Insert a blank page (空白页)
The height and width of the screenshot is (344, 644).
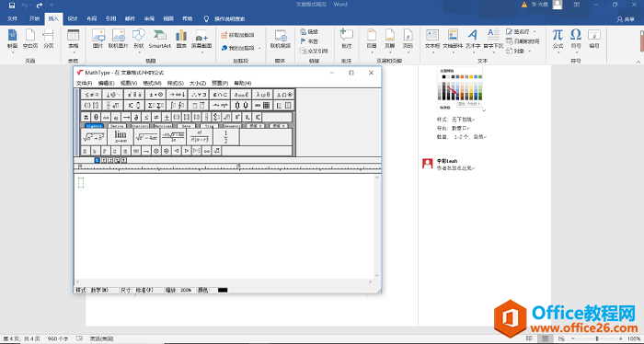pyautogui.click(x=30, y=39)
